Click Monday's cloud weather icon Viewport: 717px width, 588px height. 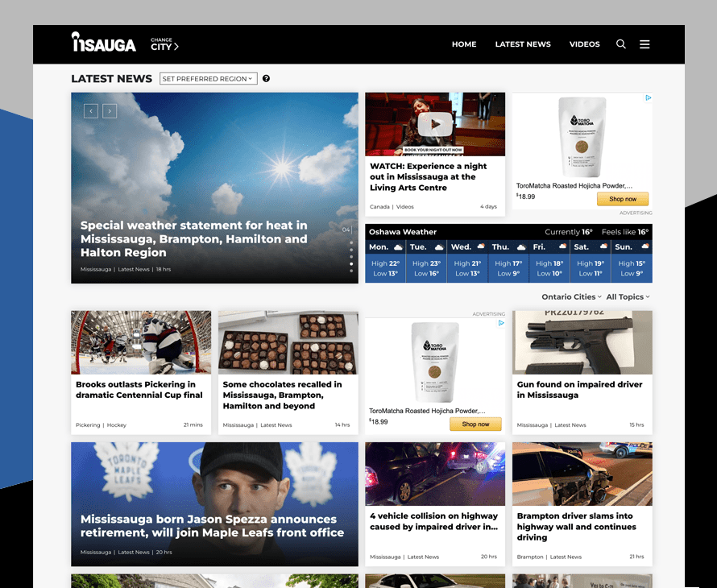(x=400, y=246)
